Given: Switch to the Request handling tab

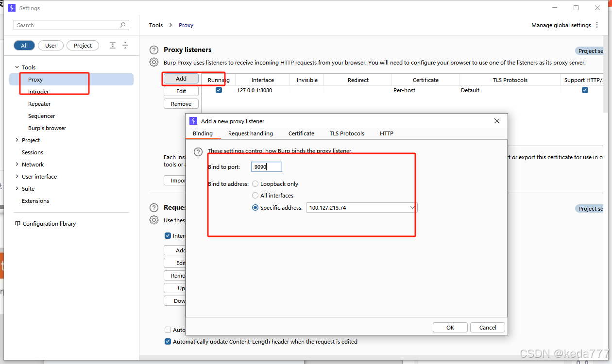Looking at the screenshot, I should 251,133.
